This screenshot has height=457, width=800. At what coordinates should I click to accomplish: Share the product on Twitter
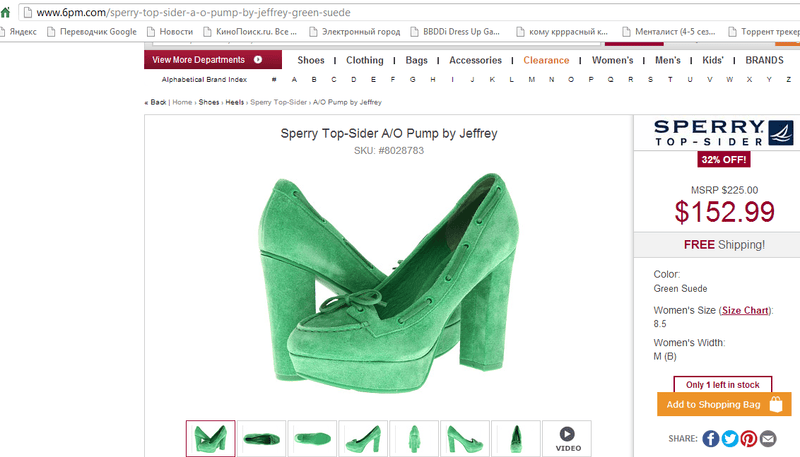[730, 438]
